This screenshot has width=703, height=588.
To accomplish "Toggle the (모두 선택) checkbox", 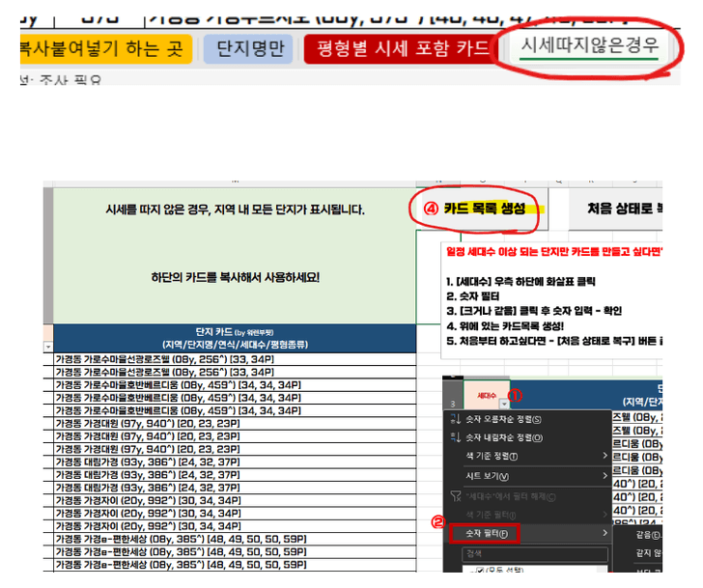I will (x=480, y=571).
